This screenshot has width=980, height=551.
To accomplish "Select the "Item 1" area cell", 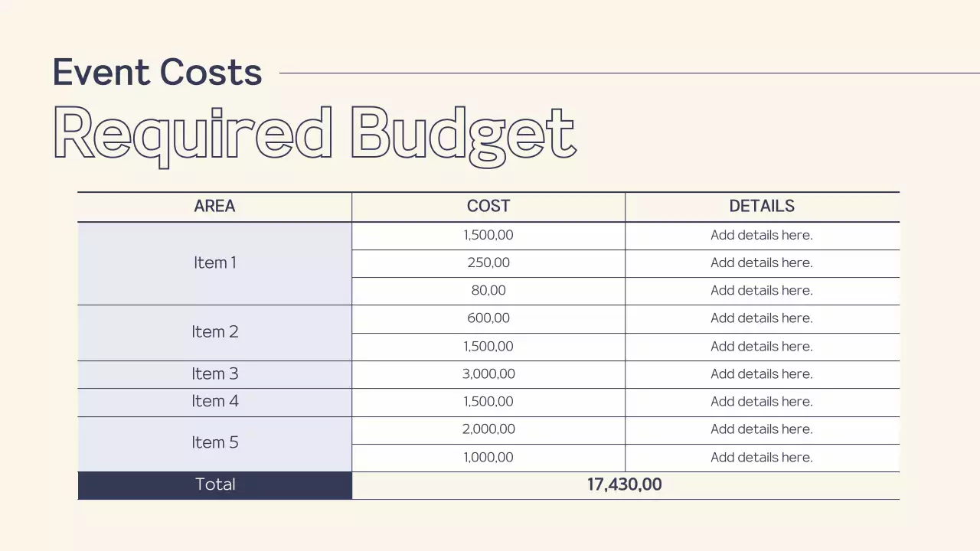I will click(x=214, y=262).
